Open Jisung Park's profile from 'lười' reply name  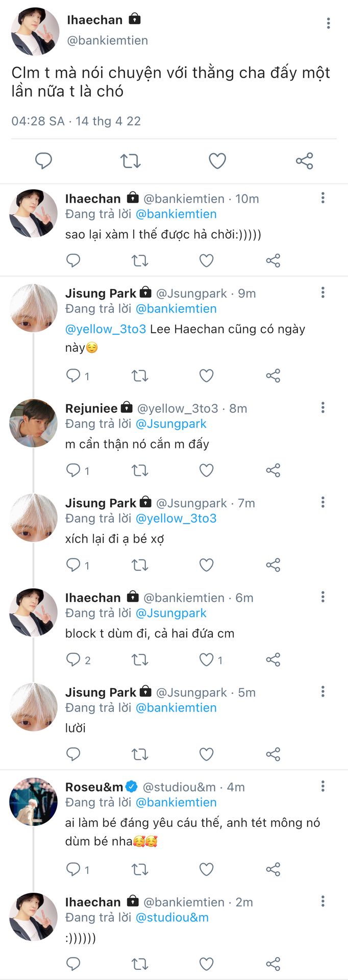click(101, 692)
